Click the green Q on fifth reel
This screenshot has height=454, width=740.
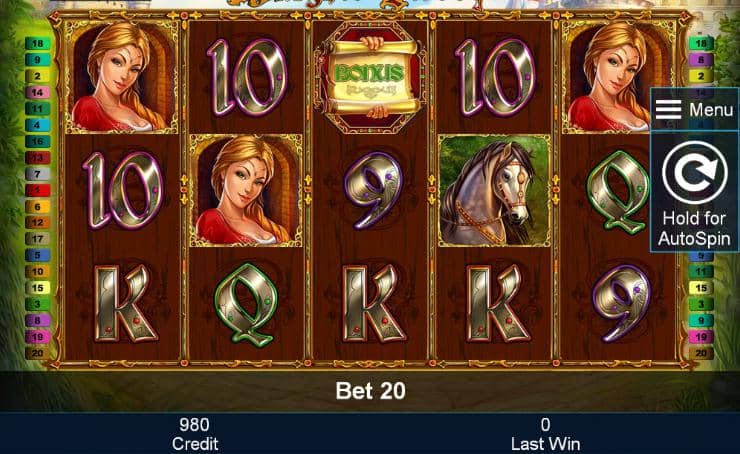(618, 190)
